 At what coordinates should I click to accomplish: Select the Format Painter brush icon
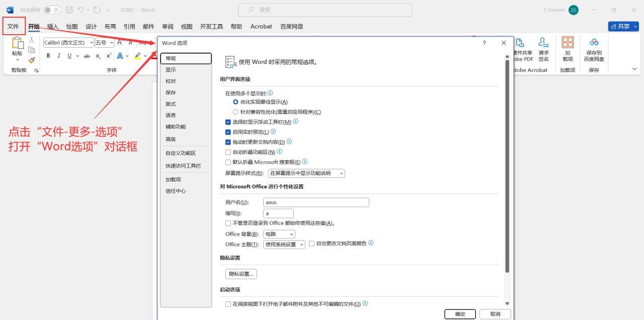coord(32,60)
